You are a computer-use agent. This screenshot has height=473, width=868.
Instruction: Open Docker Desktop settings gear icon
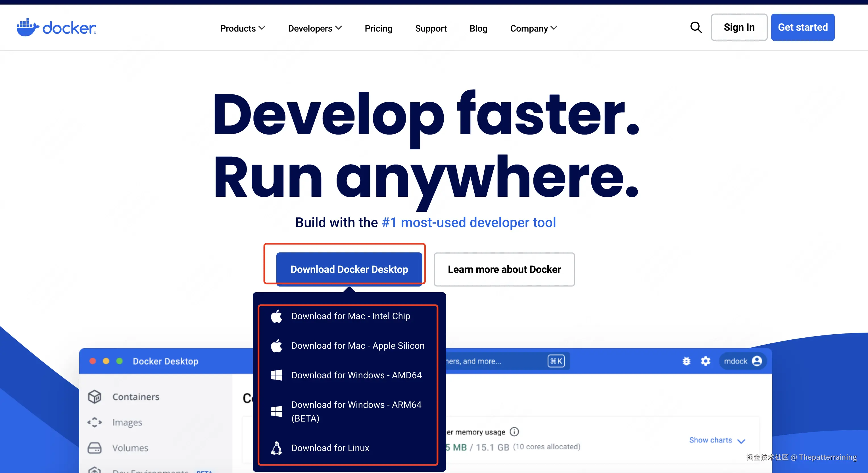click(x=706, y=361)
